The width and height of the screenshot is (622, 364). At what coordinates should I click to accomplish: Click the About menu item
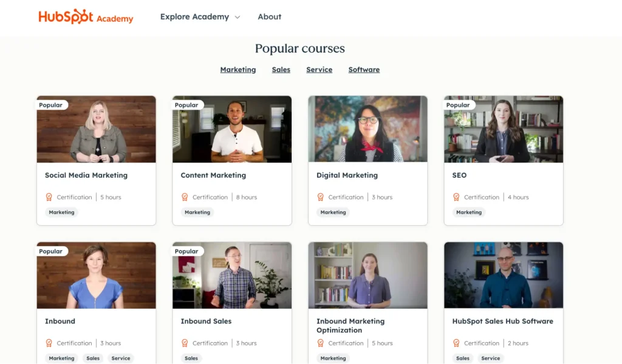pos(269,17)
